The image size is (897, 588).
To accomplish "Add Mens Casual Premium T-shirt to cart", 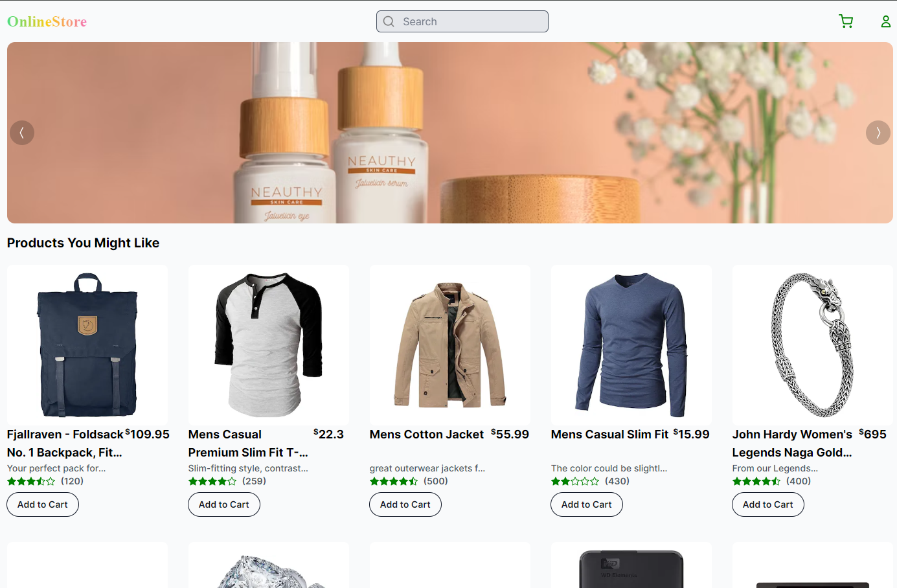I will pos(224,504).
